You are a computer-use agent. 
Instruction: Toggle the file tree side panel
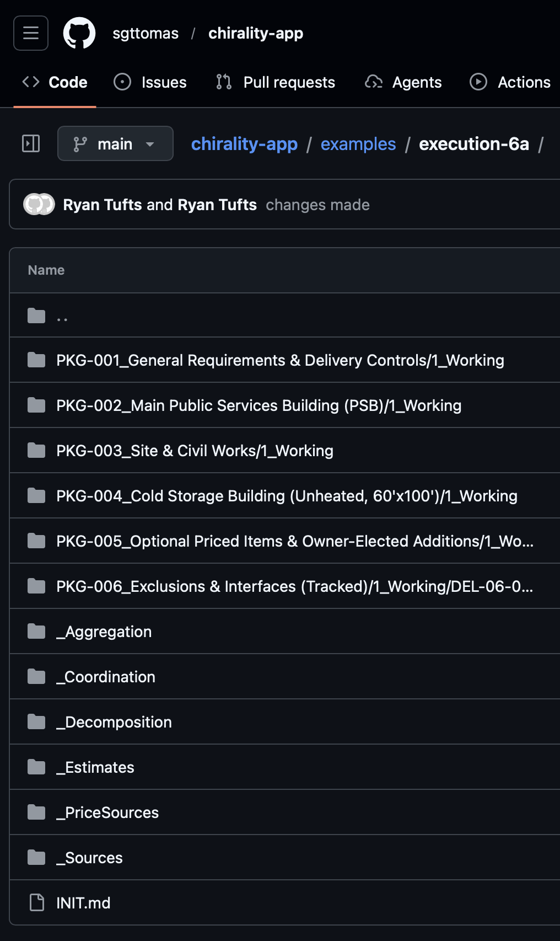point(31,143)
